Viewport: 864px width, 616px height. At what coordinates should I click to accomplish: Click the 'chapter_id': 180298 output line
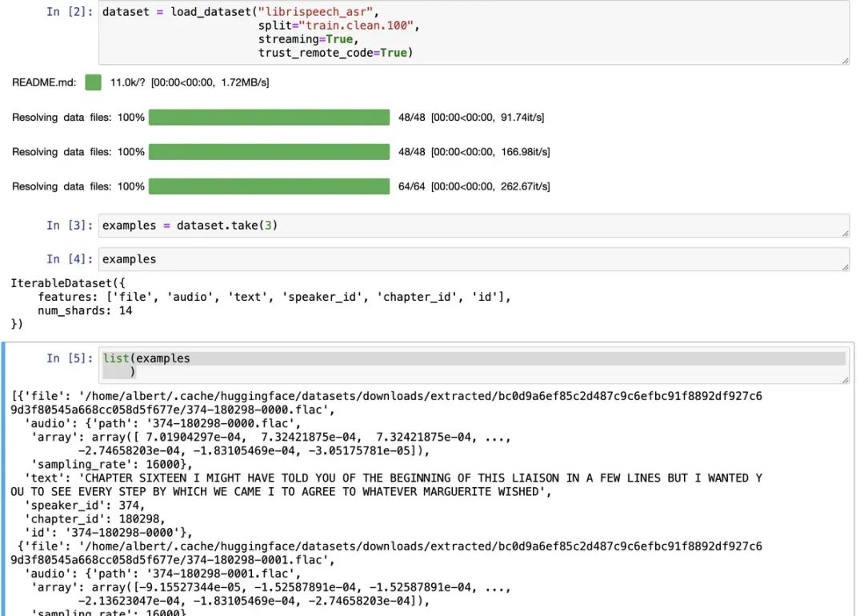pyautogui.click(x=94, y=519)
